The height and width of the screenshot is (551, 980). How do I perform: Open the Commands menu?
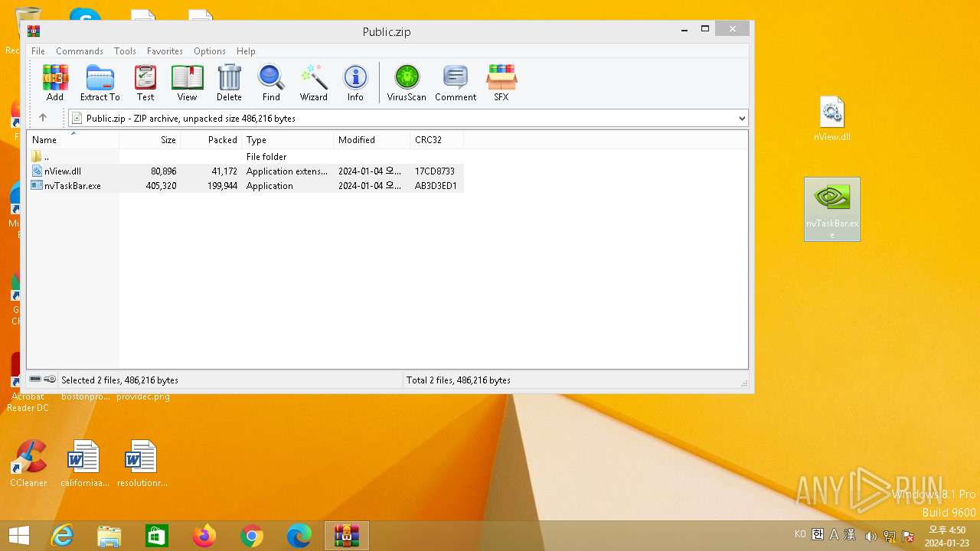click(x=80, y=51)
